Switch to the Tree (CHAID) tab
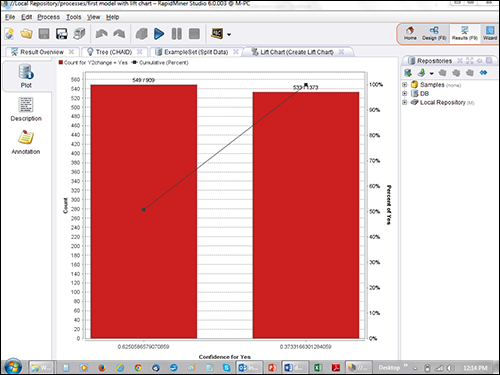This screenshot has height=375, width=500. pyautogui.click(x=114, y=52)
